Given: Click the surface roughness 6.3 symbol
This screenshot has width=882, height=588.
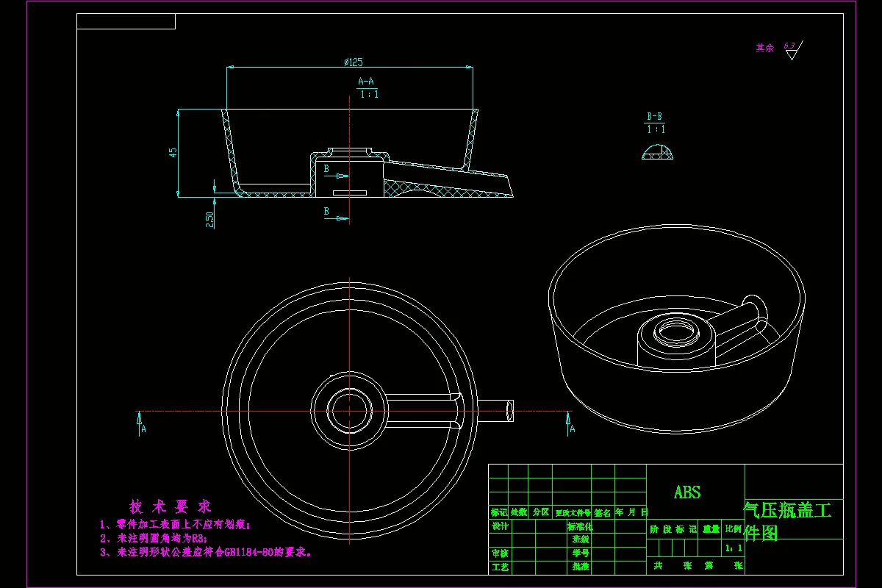Looking at the screenshot, I should (x=792, y=49).
